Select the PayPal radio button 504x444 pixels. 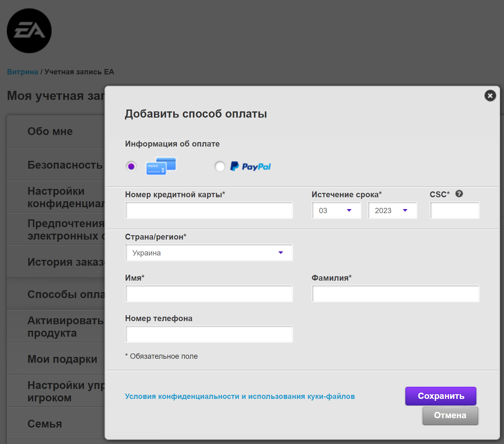coord(220,166)
